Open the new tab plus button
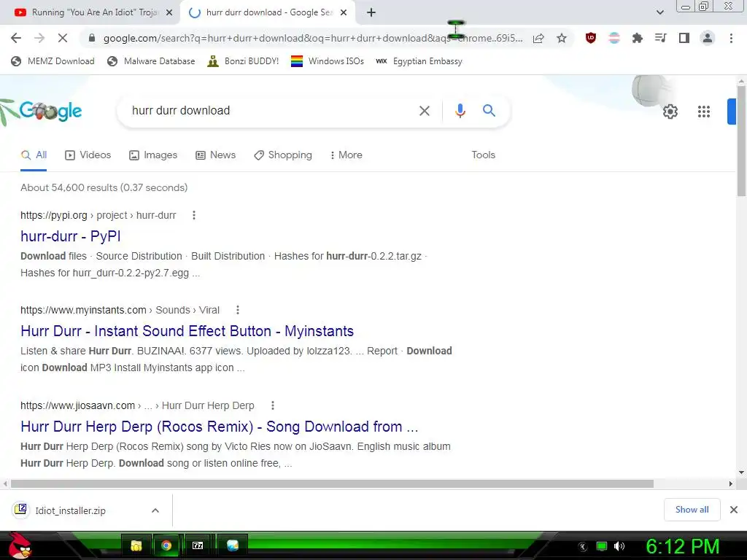This screenshot has height=560, width=747. pos(371,12)
